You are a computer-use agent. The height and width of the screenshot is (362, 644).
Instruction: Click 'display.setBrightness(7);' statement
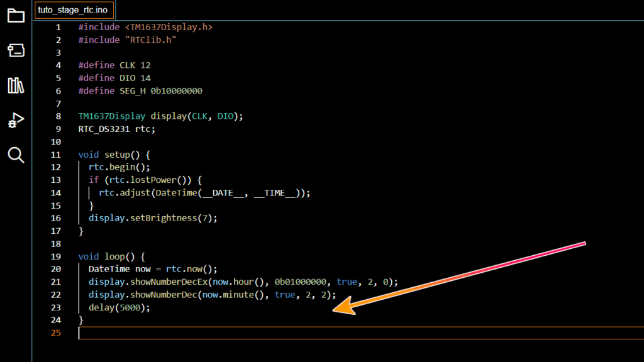point(153,218)
